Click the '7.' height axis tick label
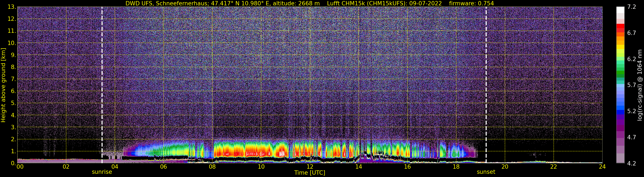Screen dimensions: 644x177 click(13, 79)
